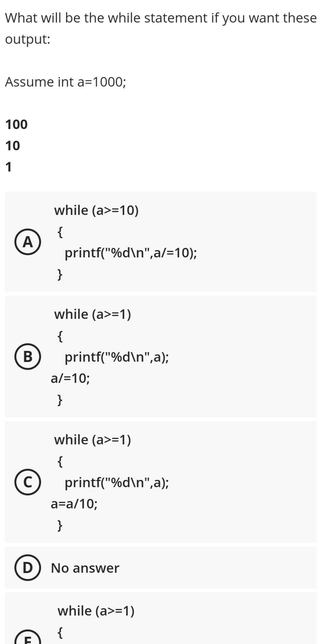
Task: Click the circled C icon
Action: [27, 482]
